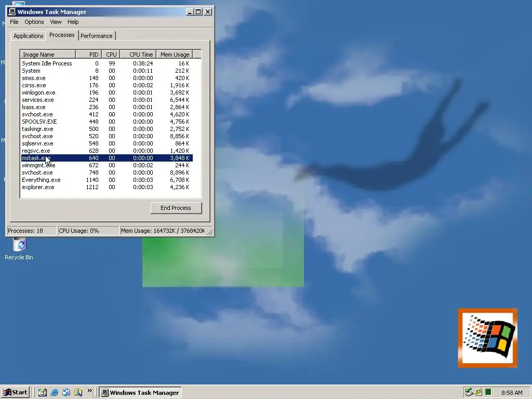The width and height of the screenshot is (532, 399).
Task: Click the Everything search tray icon
Action: point(478,393)
